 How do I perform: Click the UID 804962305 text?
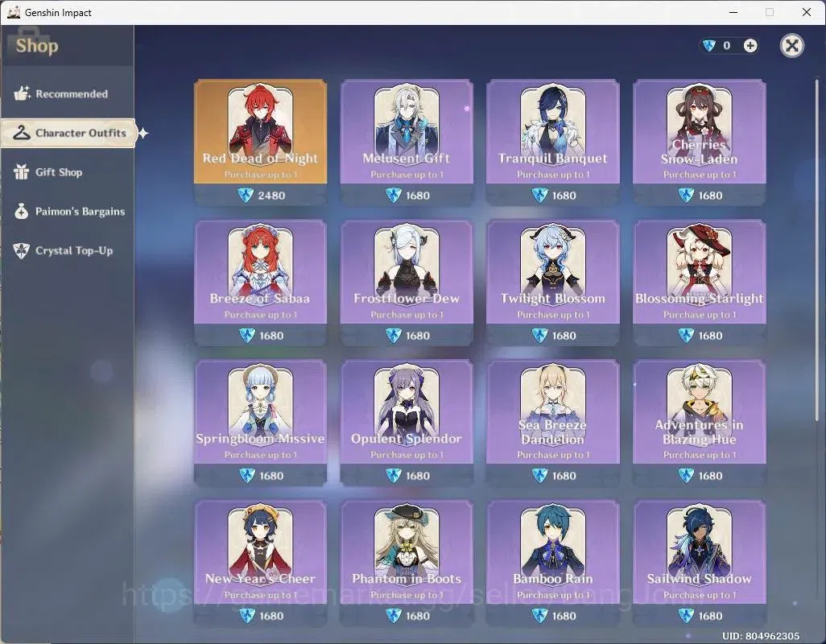(761, 636)
